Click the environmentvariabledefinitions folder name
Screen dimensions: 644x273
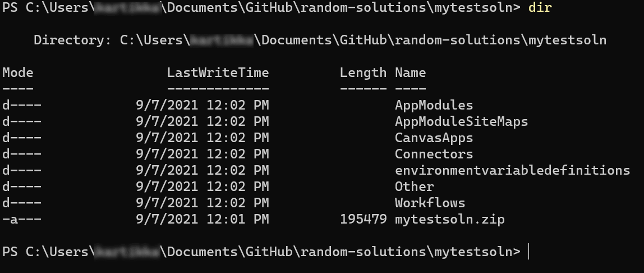tap(512, 170)
